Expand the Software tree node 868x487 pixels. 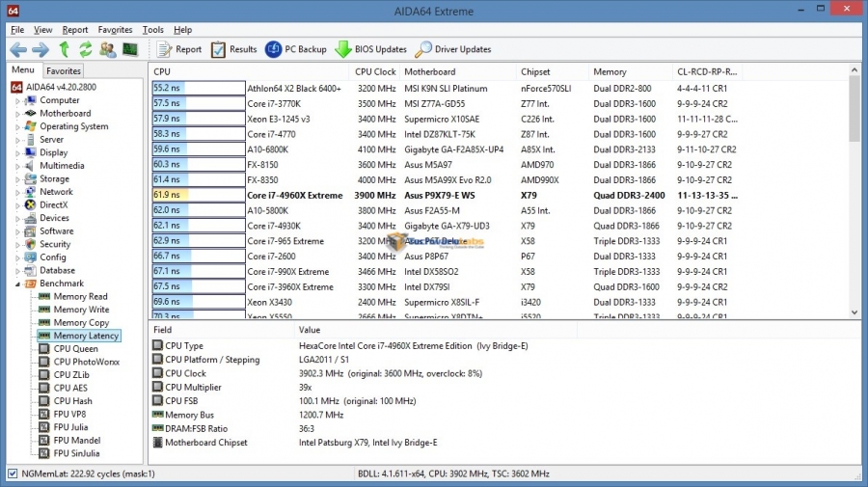(x=17, y=231)
